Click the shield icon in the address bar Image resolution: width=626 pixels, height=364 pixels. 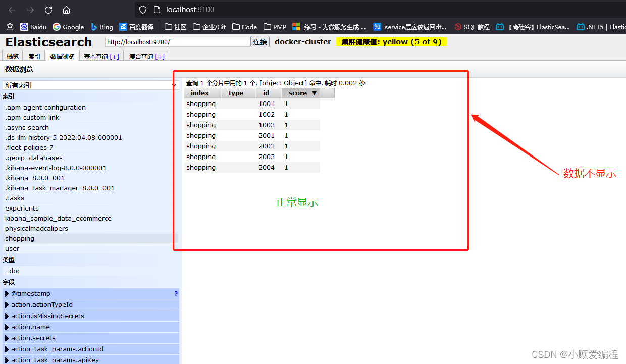(x=143, y=10)
